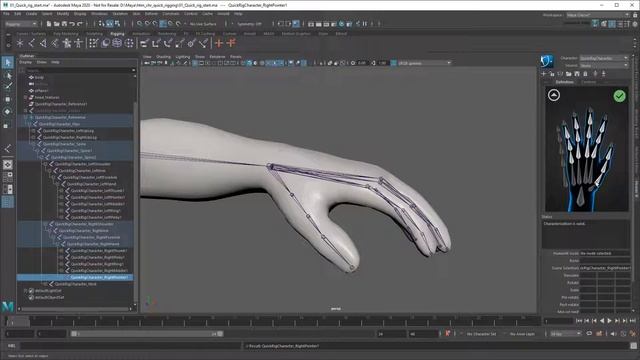Choose the Lasso select tool

coord(8,75)
